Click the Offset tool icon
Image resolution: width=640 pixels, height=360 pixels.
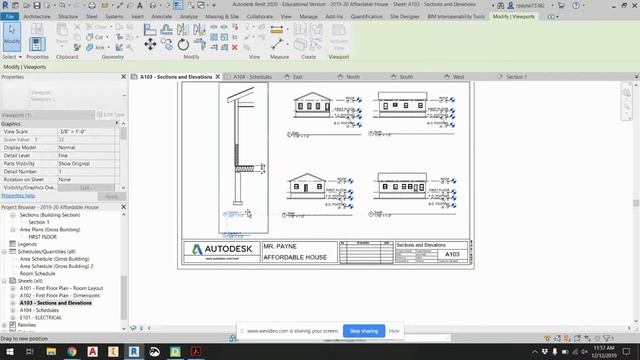pyautogui.click(x=166, y=29)
